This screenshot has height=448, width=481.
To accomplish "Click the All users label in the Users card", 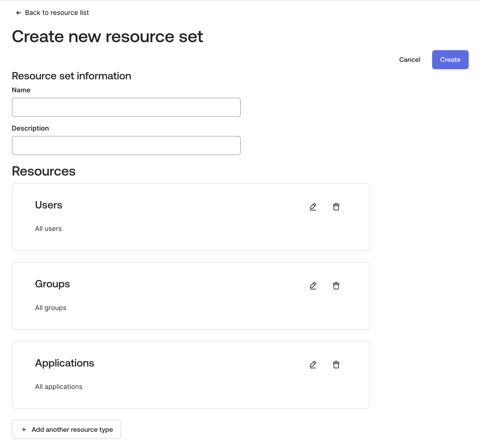I will (48, 228).
